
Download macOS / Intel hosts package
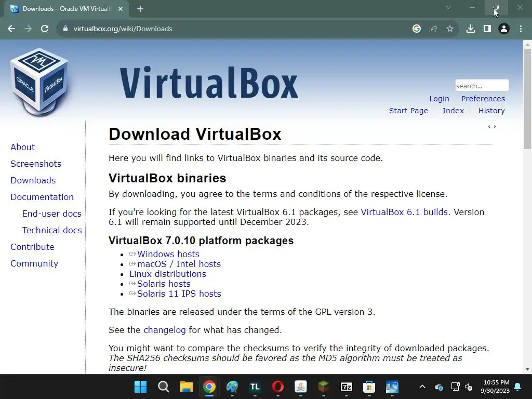point(179,264)
